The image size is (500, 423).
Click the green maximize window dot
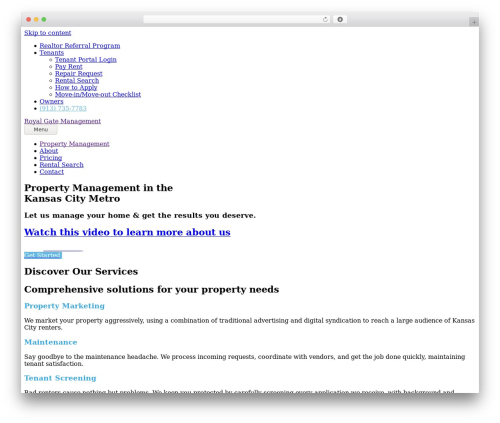tap(44, 20)
